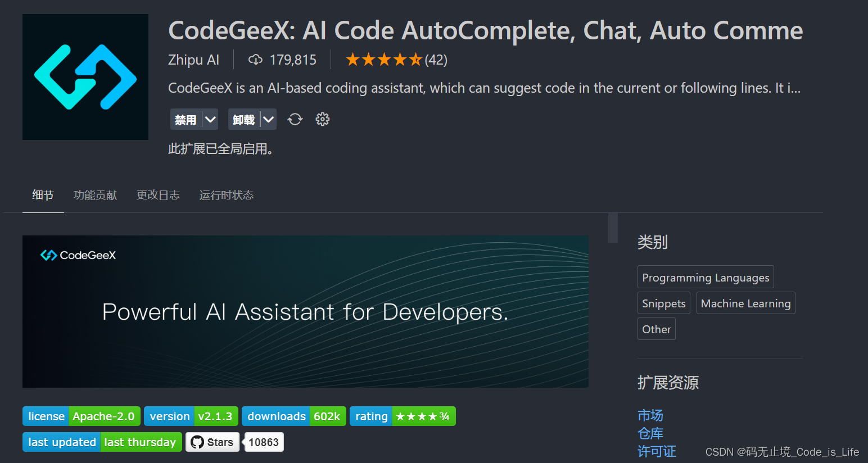Click the 此扩展已全局启用 status text
Screen dimensions: 868x463
[221, 149]
